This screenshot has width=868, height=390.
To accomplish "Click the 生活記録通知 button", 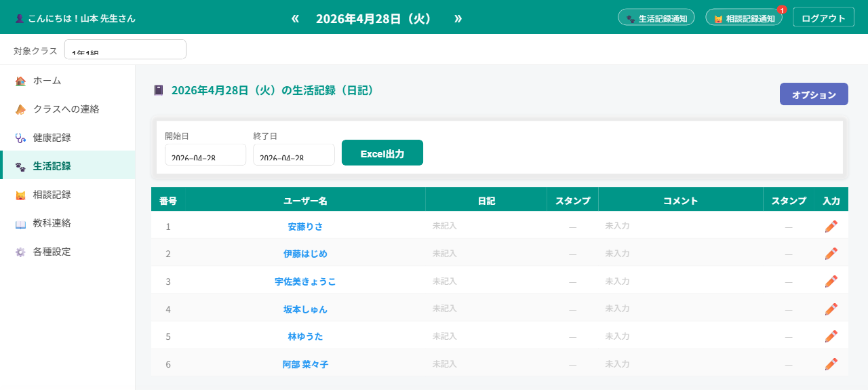I will [656, 18].
